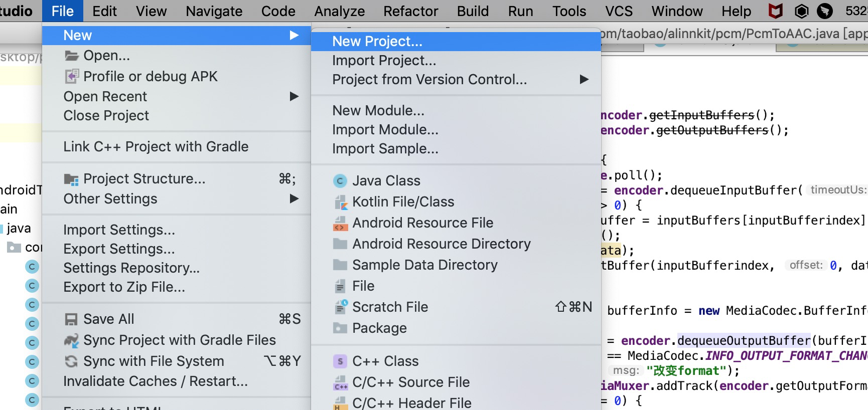The height and width of the screenshot is (410, 868).
Task: Click the Open folder icon
Action: 72,56
